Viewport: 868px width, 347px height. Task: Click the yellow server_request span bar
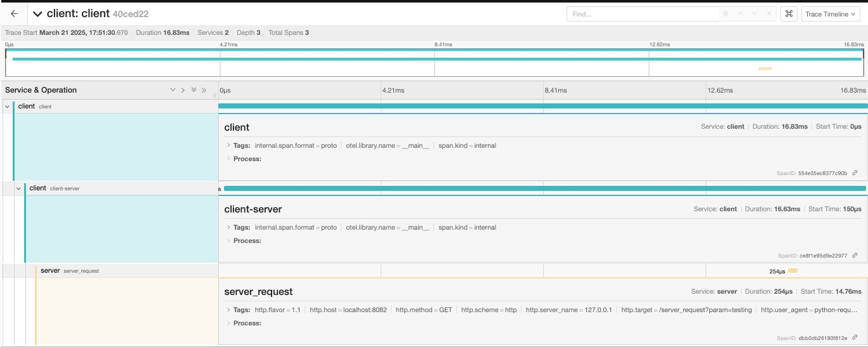792,271
